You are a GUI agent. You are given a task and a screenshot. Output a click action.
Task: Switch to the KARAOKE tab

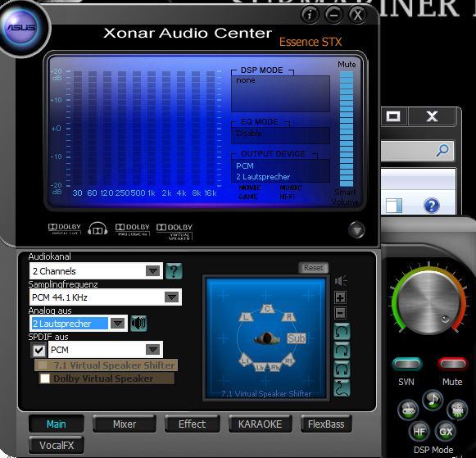261,424
